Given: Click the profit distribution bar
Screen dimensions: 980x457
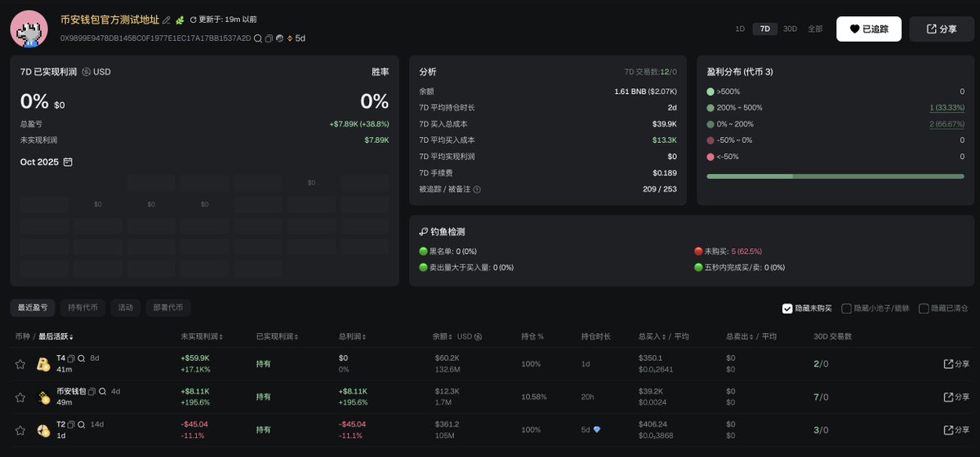Looking at the screenshot, I should [835, 176].
